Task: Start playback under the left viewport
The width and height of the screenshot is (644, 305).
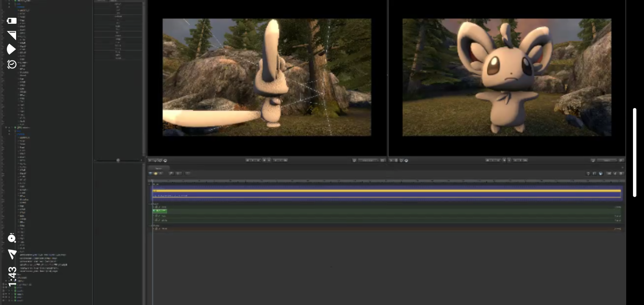Action: point(269,160)
